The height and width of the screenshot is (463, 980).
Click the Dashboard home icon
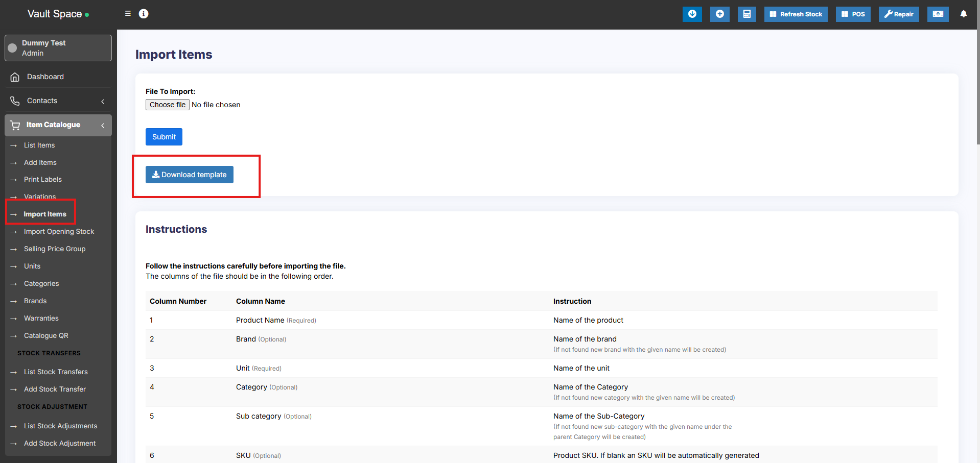tap(15, 77)
